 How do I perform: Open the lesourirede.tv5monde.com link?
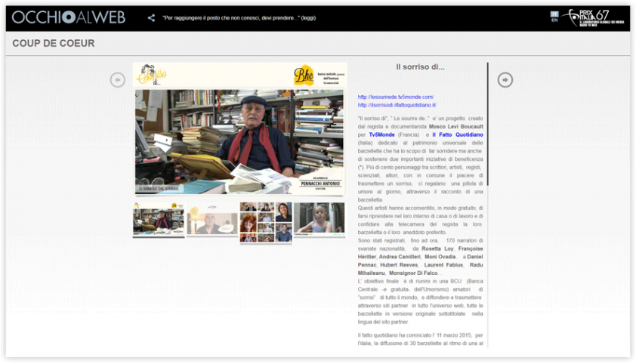(x=396, y=97)
